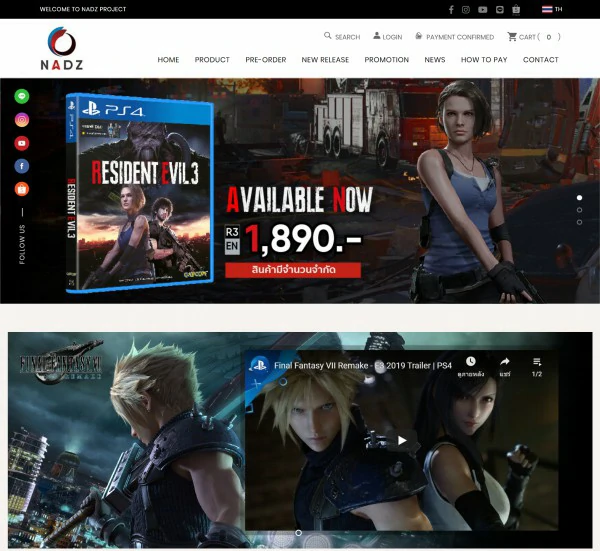Open the NEW RELEASE menu item
Screen dimensions: 600x551
coord(325,60)
